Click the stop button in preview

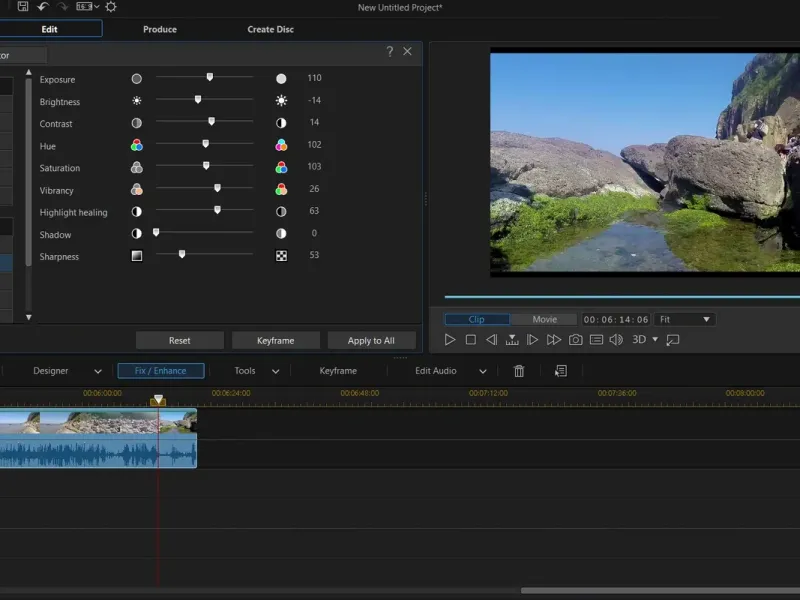[x=470, y=340]
